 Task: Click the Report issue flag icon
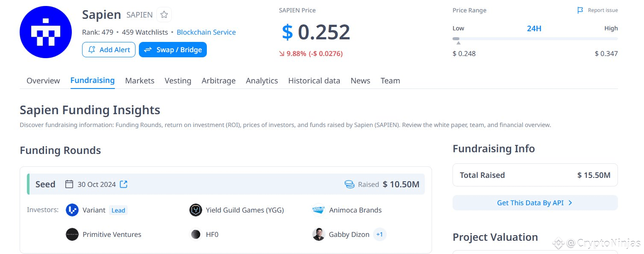(x=580, y=10)
